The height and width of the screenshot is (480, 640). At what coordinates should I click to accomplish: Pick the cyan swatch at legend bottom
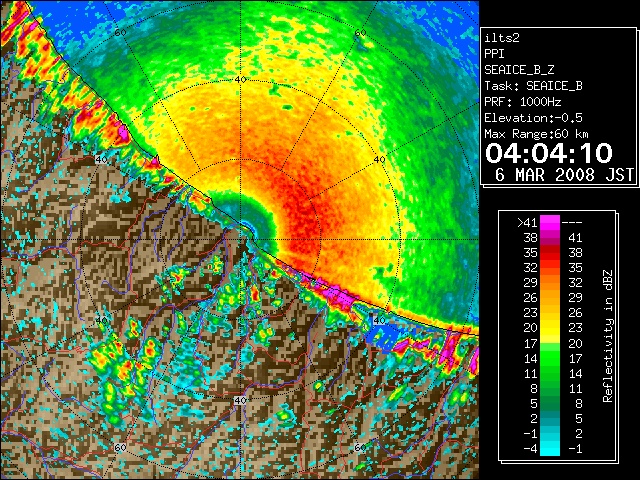pyautogui.click(x=550, y=449)
